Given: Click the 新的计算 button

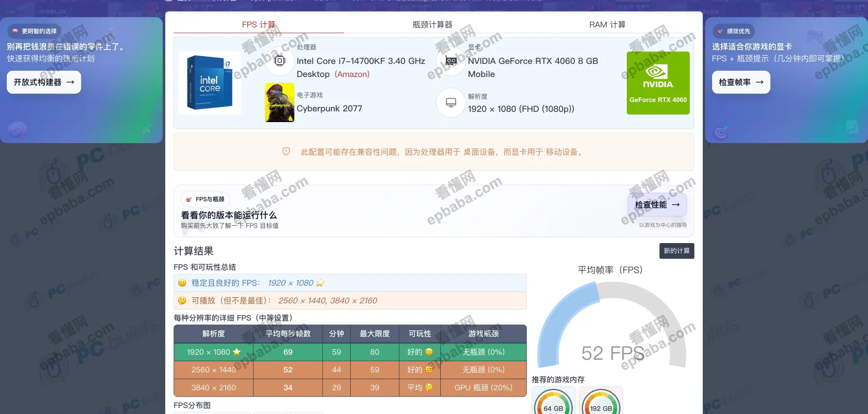Looking at the screenshot, I should pyautogui.click(x=677, y=251).
